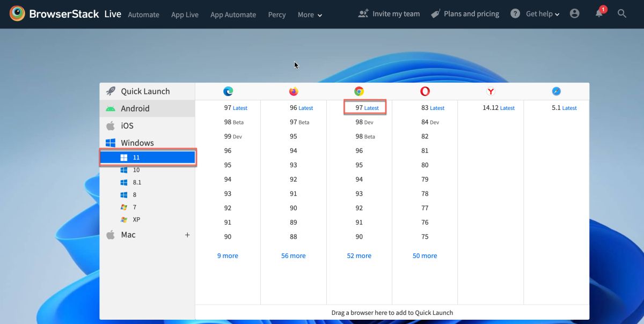
Task: Click the Chrome browser icon
Action: [359, 92]
